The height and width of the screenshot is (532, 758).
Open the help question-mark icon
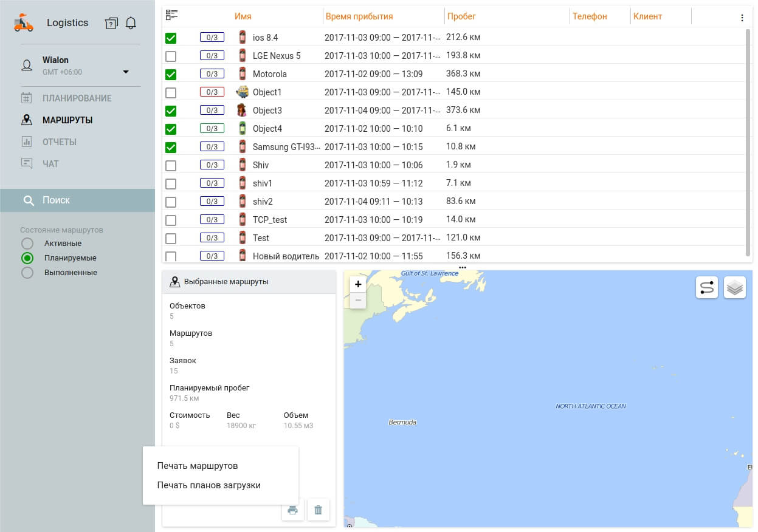coord(111,23)
